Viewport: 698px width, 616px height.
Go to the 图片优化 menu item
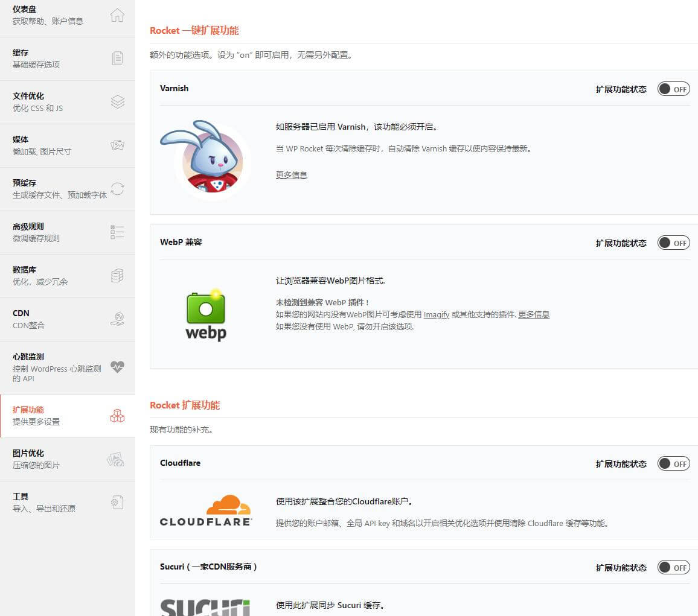click(60, 459)
